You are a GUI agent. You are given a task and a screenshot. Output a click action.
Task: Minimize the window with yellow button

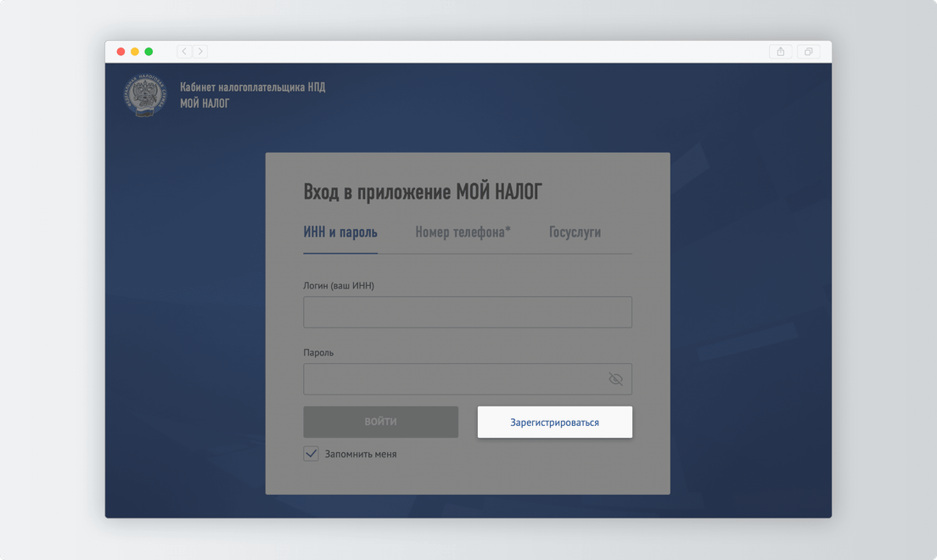(x=134, y=52)
